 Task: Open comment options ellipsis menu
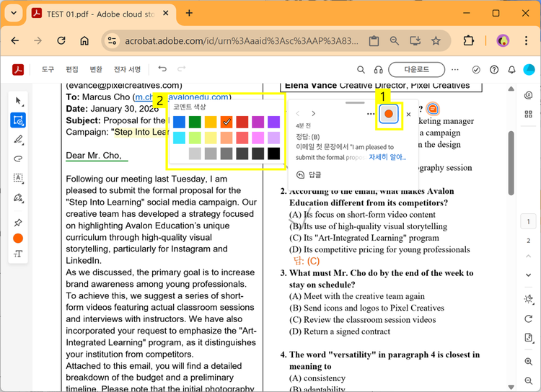(x=370, y=114)
